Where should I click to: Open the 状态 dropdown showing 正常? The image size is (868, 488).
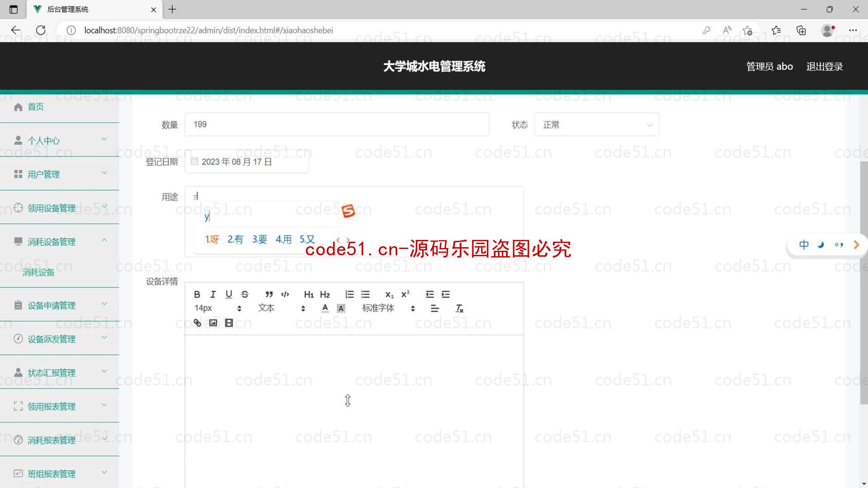[x=597, y=125]
